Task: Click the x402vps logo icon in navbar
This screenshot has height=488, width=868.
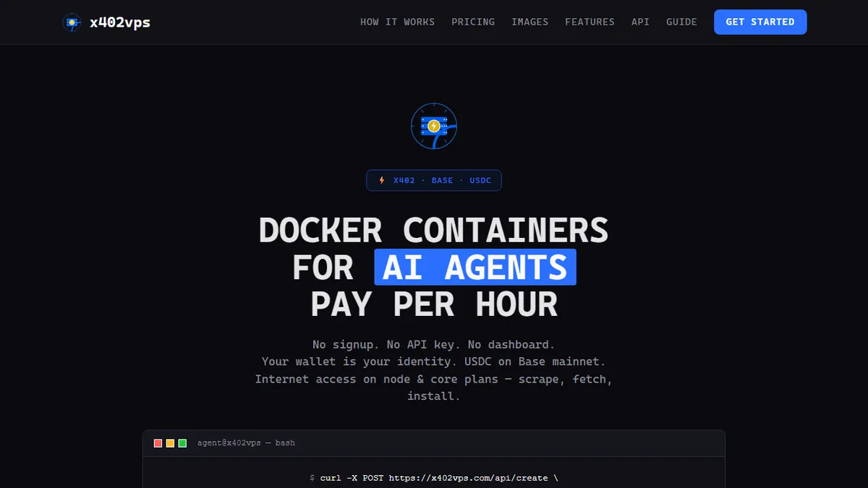Action: (72, 22)
